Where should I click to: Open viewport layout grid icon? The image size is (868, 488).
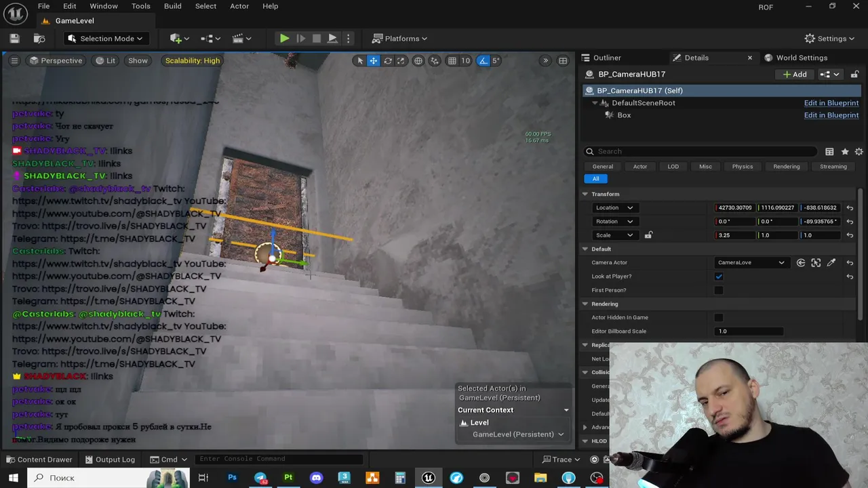coord(563,60)
